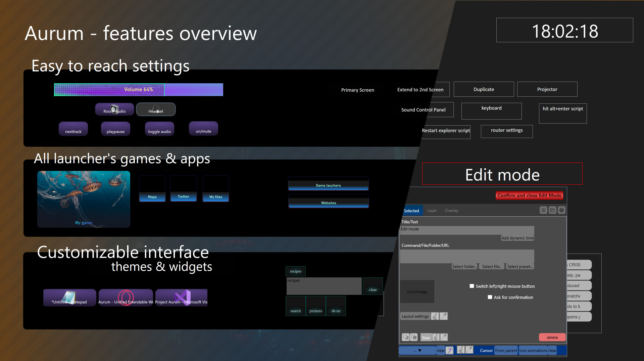Click the Select preset button

[520, 266]
